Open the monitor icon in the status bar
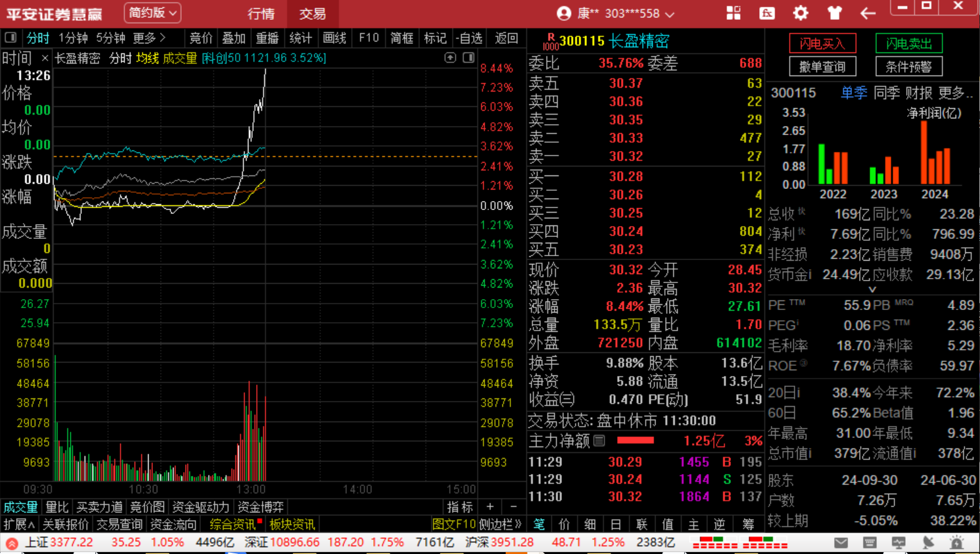Screen dimensions: 980x554 click(899, 543)
